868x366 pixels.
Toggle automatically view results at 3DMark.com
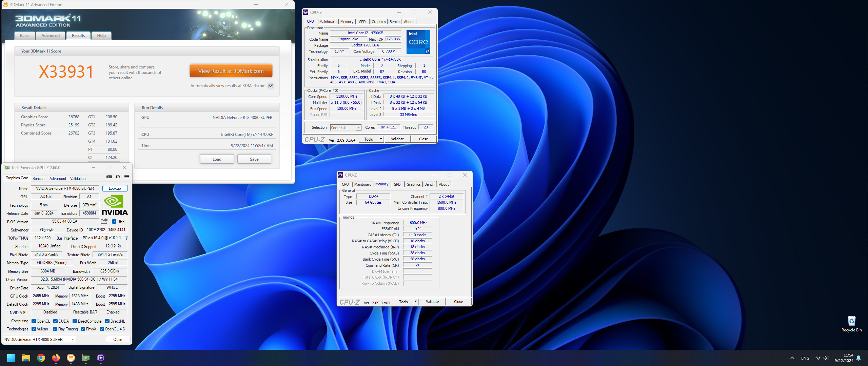[x=271, y=86]
